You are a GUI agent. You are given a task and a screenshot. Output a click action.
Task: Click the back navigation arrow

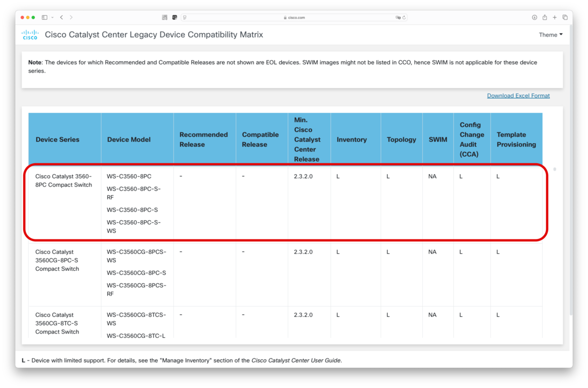pyautogui.click(x=61, y=17)
